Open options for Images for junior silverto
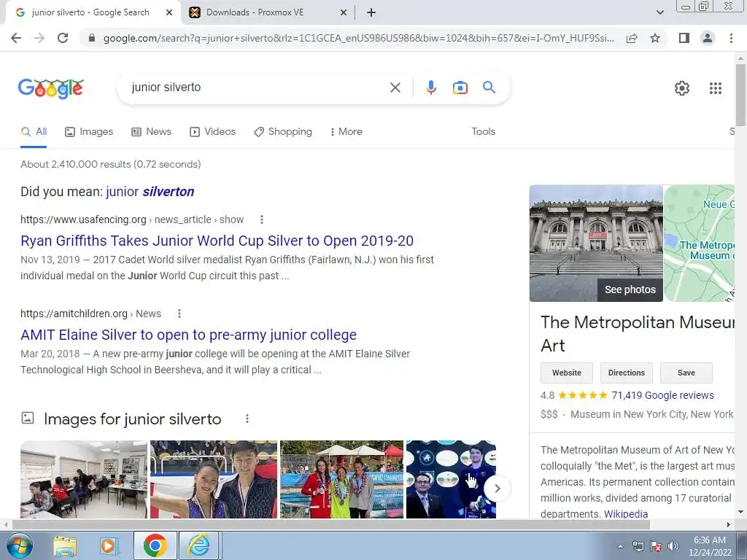The image size is (747, 560). (x=247, y=419)
